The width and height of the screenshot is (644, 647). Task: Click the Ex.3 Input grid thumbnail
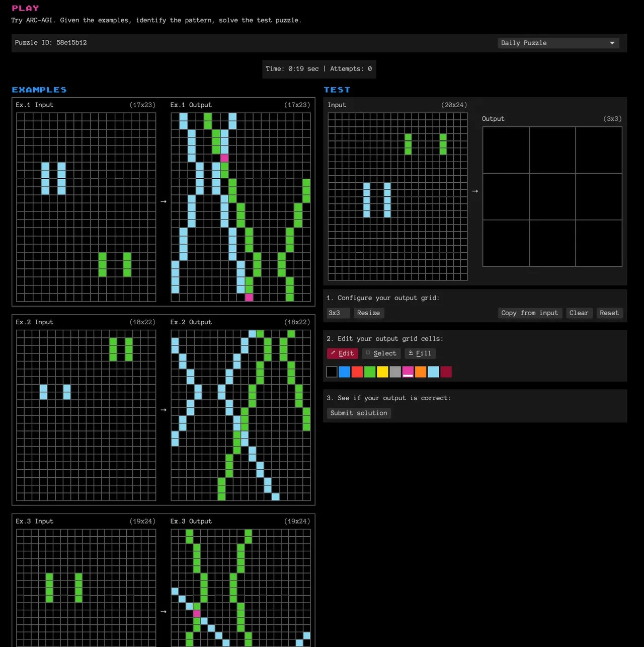point(86,588)
